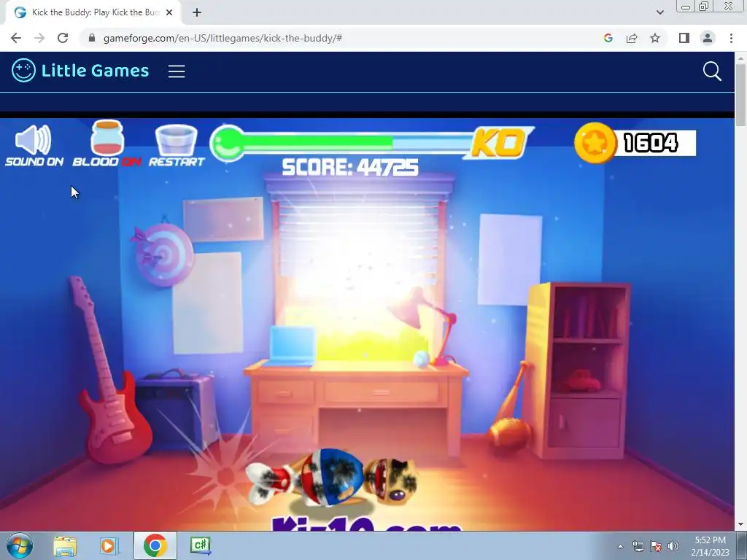This screenshot has width=747, height=560.
Task: Select the Kick the Buddy tab
Action: 93,12
